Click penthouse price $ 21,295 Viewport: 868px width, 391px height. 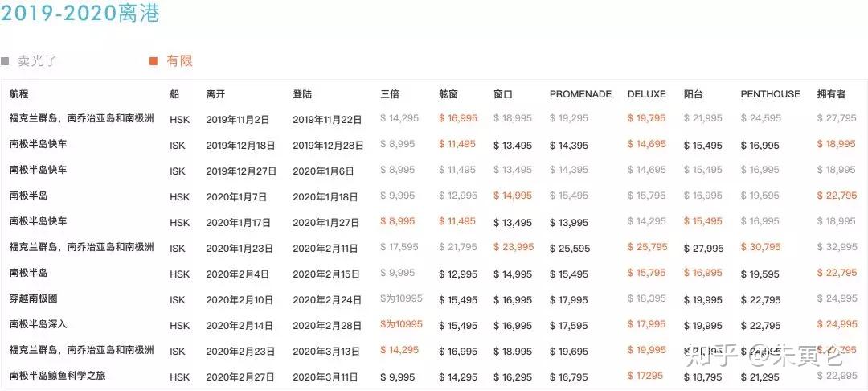click(760, 377)
